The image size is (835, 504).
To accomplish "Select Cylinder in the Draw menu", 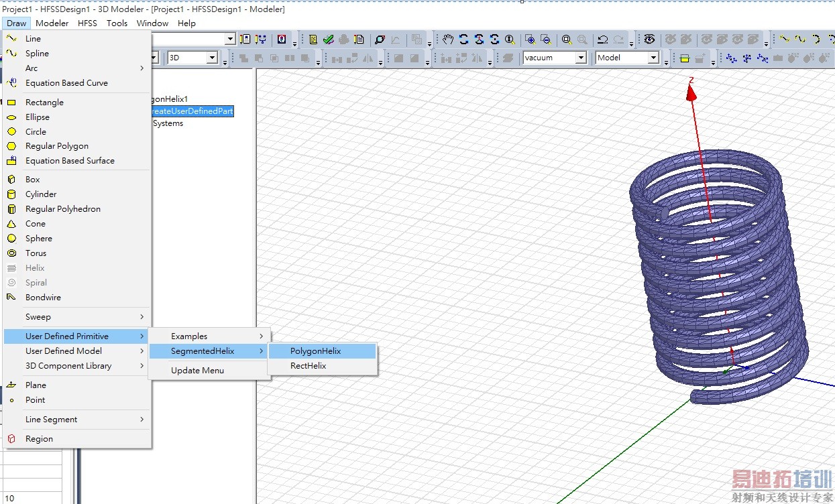I will pyautogui.click(x=41, y=194).
